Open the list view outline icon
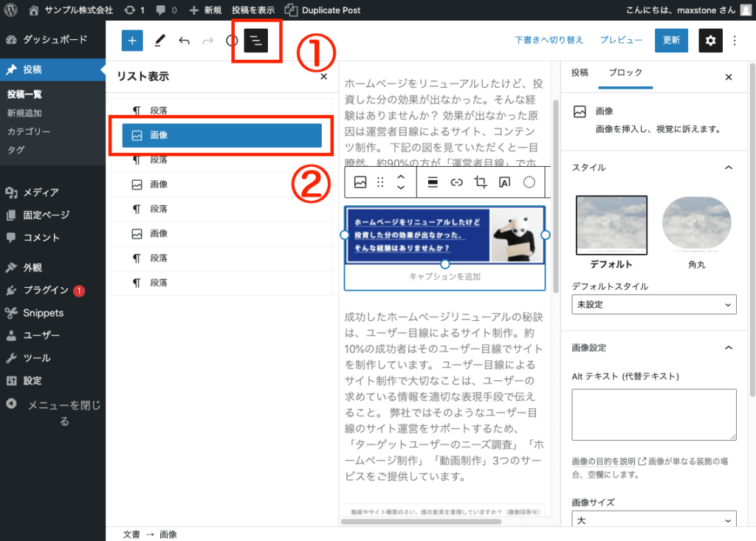The width and height of the screenshot is (756, 541). 255,41
